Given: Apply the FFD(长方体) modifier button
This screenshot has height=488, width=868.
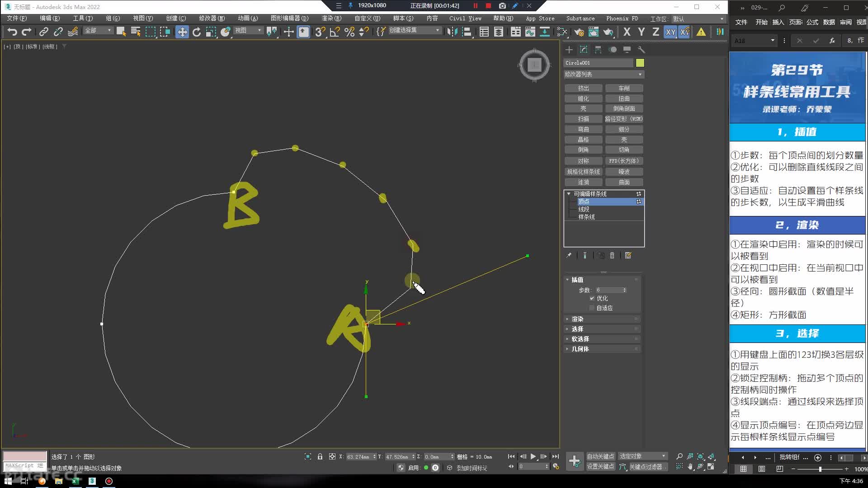Looking at the screenshot, I should [624, 161].
